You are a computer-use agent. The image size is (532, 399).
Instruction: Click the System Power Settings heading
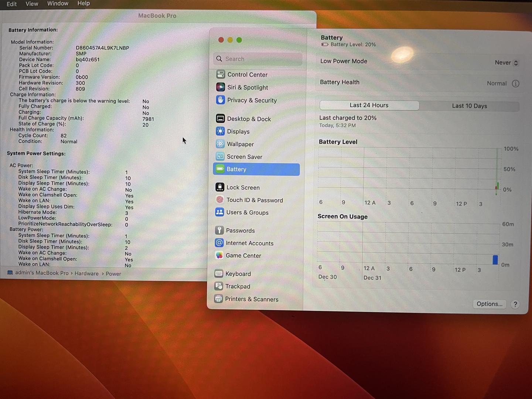(x=36, y=153)
